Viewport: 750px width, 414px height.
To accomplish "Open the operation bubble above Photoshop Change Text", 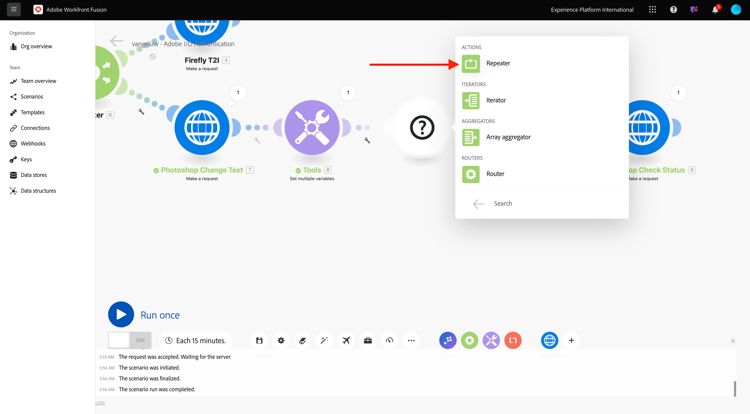I will 238,93.
